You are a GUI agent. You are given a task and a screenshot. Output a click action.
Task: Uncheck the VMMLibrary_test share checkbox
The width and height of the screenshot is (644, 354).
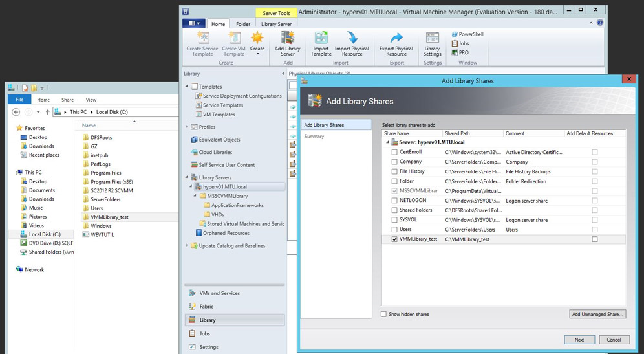(394, 239)
